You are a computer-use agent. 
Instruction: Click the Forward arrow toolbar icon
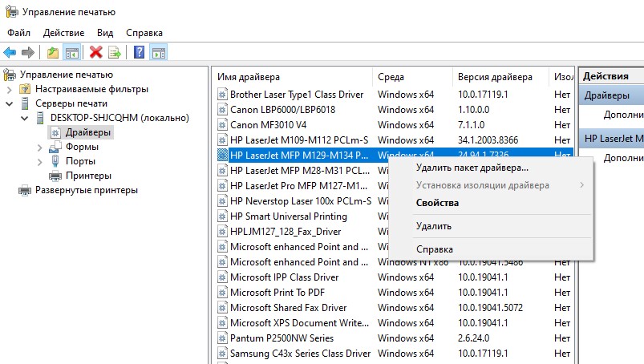pyautogui.click(x=27, y=53)
